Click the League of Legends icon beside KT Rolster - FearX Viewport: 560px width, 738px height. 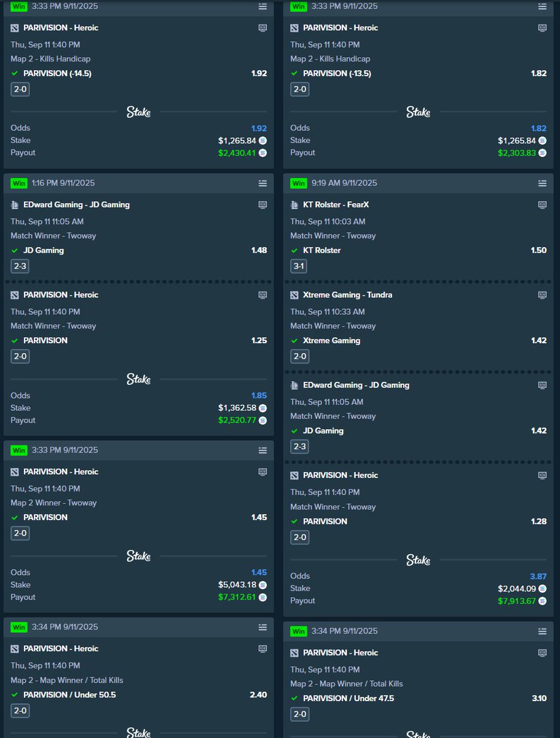coord(295,205)
